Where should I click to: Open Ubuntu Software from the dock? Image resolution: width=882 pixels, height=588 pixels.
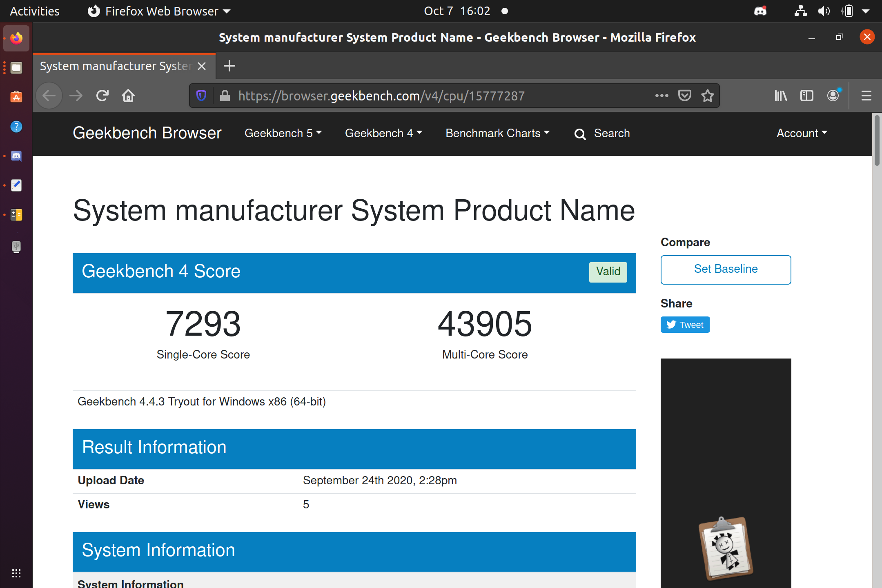click(16, 97)
